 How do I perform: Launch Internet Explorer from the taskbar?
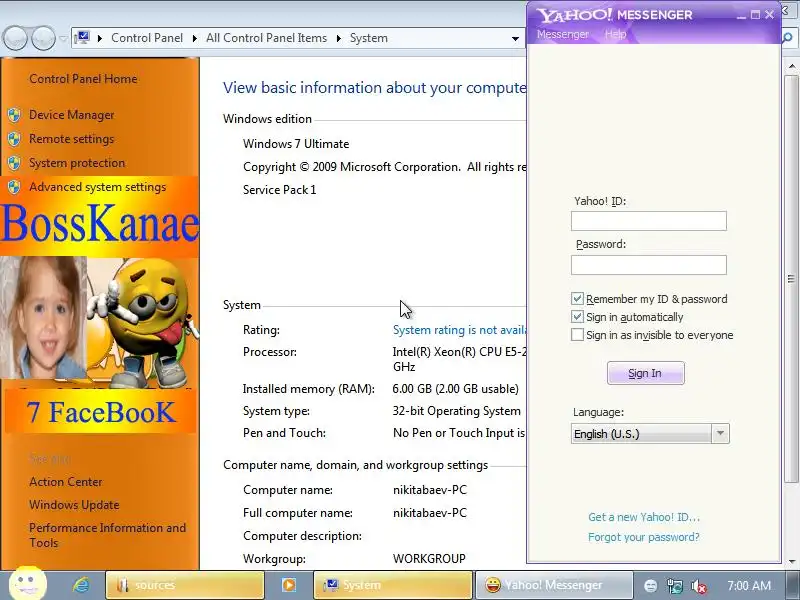click(81, 585)
